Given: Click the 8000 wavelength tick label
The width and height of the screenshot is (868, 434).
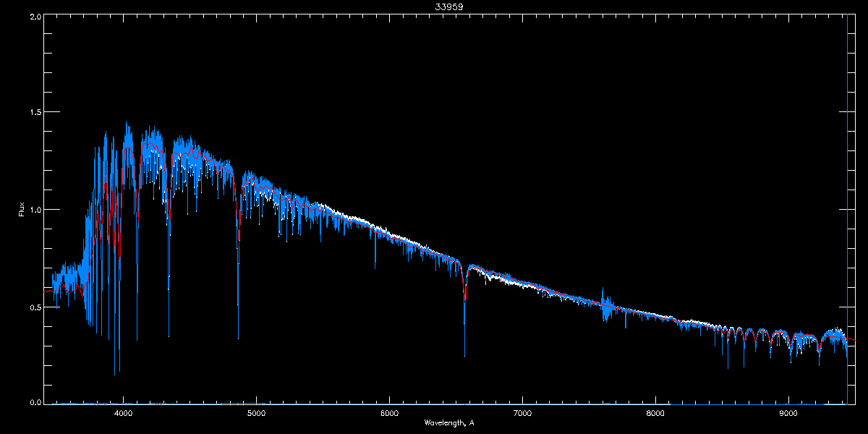Looking at the screenshot, I should pos(655,413).
